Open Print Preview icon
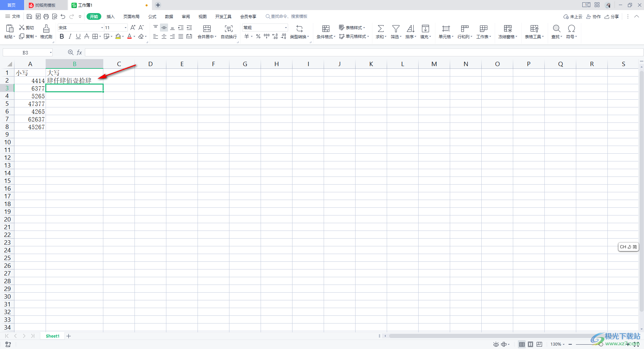 click(x=54, y=16)
